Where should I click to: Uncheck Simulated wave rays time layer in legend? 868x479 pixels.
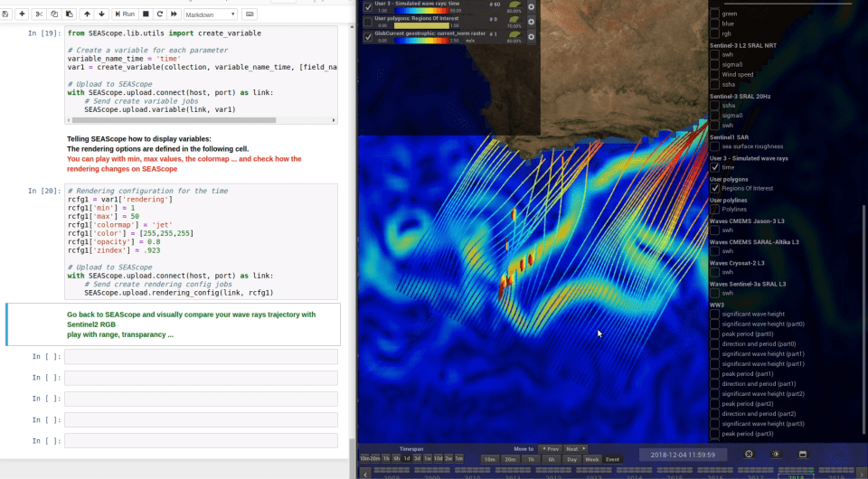tap(367, 7)
